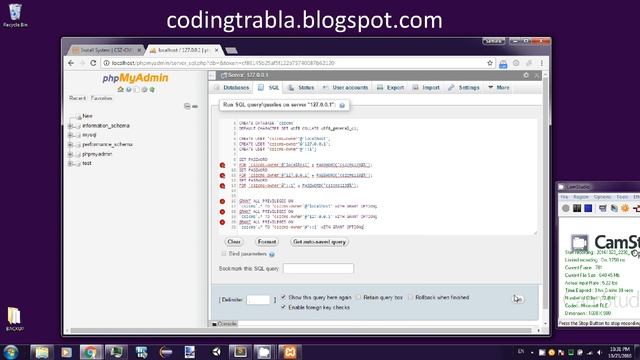Expand phpmyadmin database node
The height and width of the screenshot is (360, 640).
tap(70, 154)
